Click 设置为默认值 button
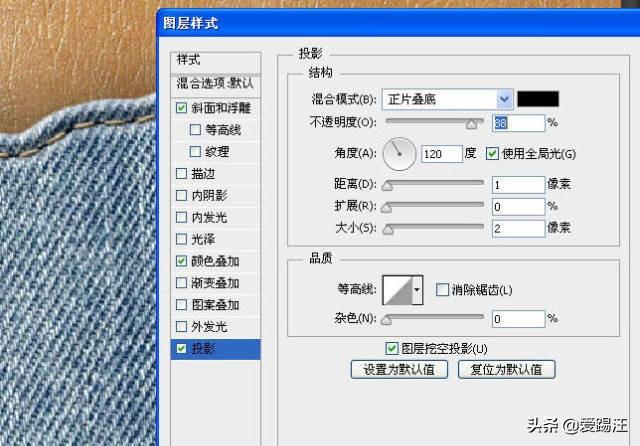The width and height of the screenshot is (640, 446). tap(399, 370)
